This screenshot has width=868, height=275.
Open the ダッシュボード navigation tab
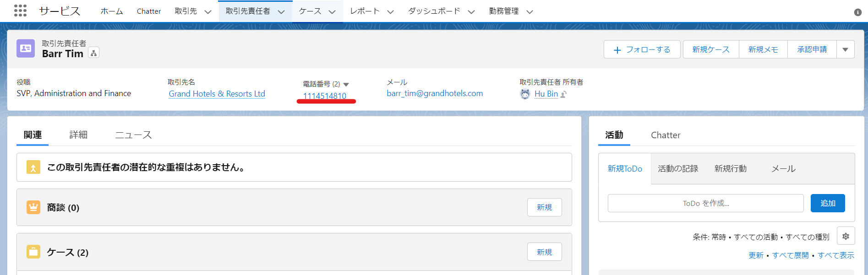(434, 11)
